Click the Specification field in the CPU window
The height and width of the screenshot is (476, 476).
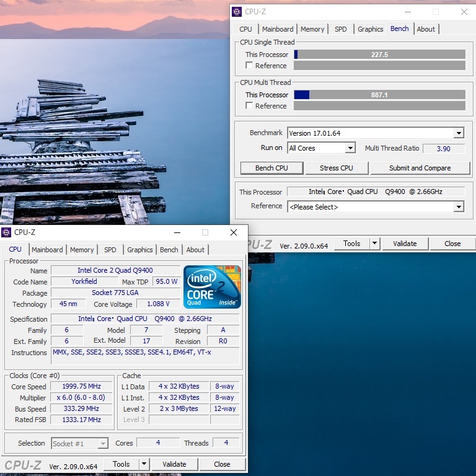click(145, 319)
